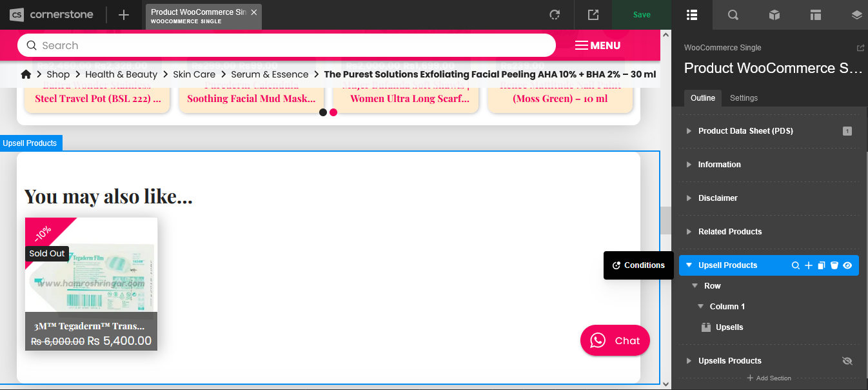
Task: Open the Outline panel icon in top bar
Action: click(692, 15)
